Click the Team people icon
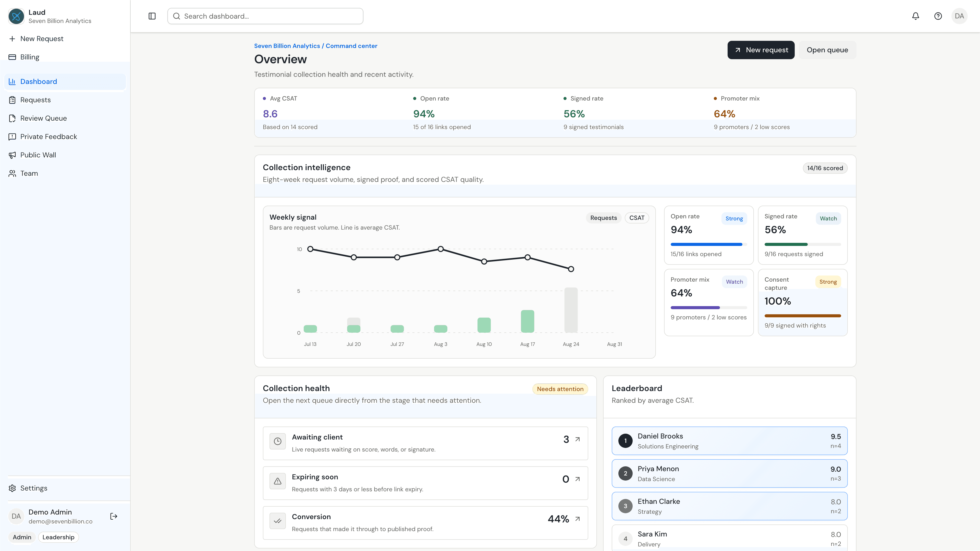This screenshot has width=980, height=551. tap(12, 173)
